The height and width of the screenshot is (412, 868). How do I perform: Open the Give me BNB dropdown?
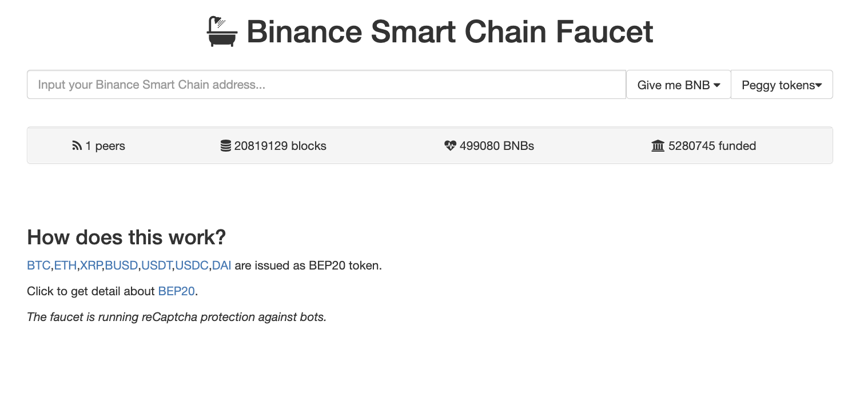678,85
